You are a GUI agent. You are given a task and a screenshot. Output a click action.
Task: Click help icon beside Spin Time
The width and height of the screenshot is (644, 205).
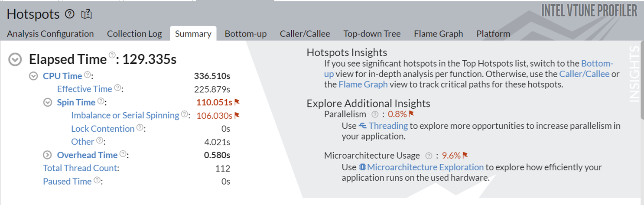[x=101, y=101]
